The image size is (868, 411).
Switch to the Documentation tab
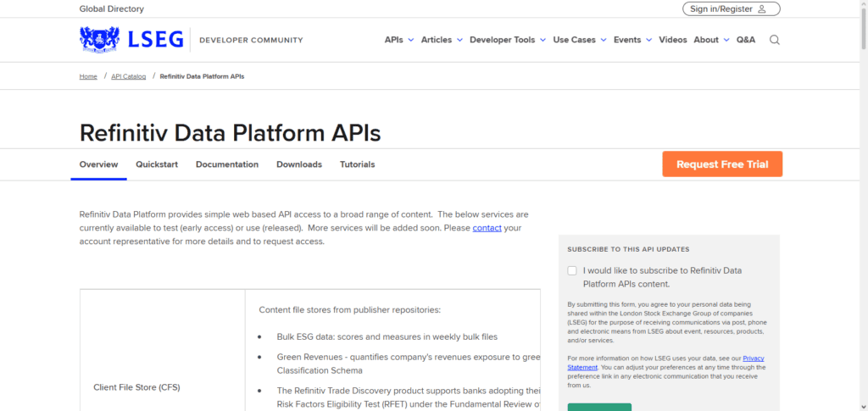[227, 164]
